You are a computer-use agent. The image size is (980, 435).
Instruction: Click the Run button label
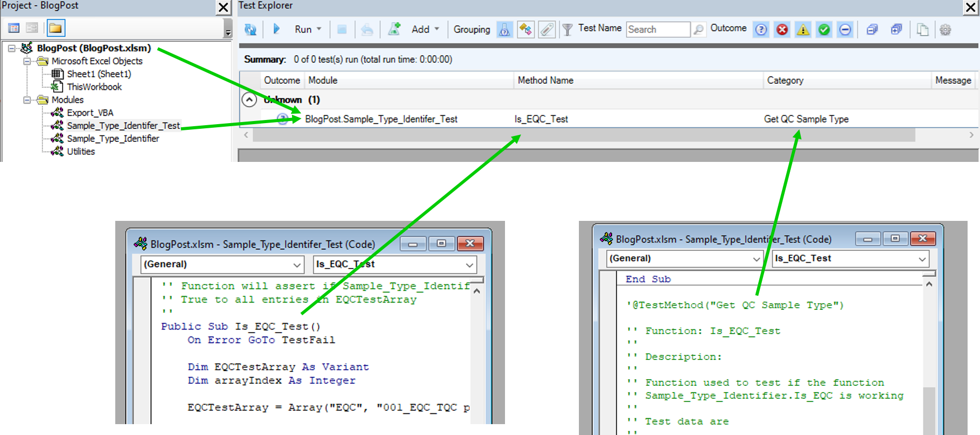[x=303, y=29]
